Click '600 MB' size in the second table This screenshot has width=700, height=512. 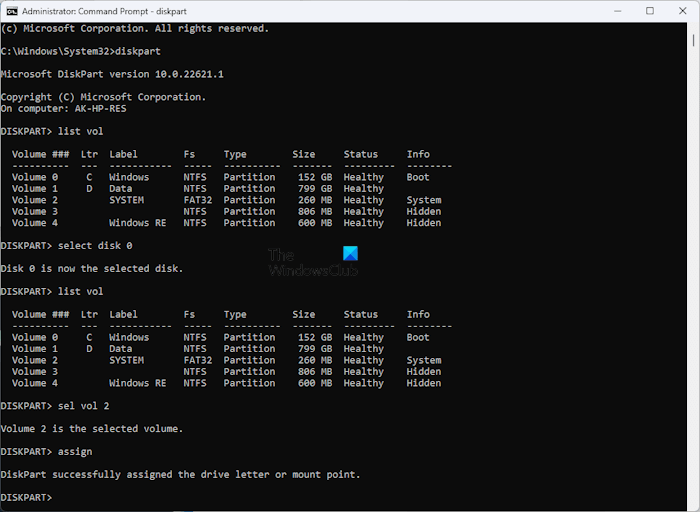(315, 383)
